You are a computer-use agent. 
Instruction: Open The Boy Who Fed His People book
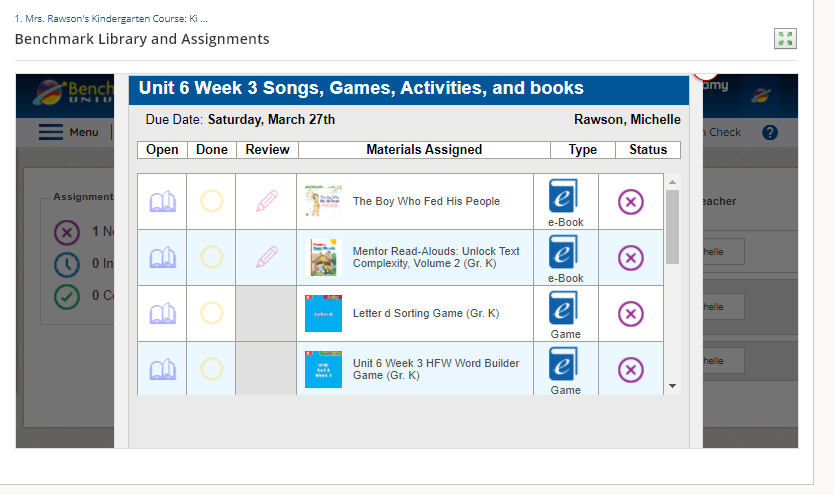coord(162,202)
